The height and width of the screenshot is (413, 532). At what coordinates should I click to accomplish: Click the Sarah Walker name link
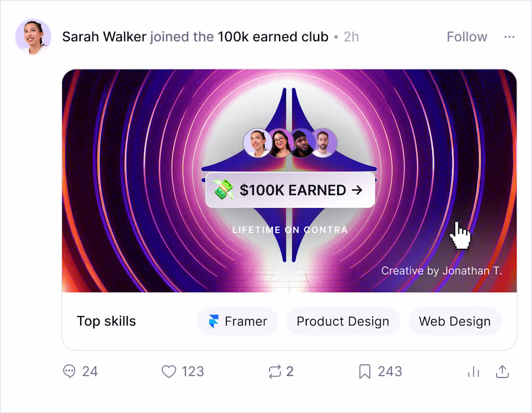(104, 37)
